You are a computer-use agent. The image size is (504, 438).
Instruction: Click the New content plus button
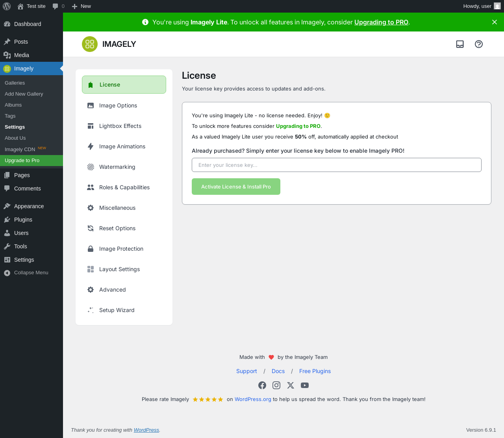coord(81,6)
